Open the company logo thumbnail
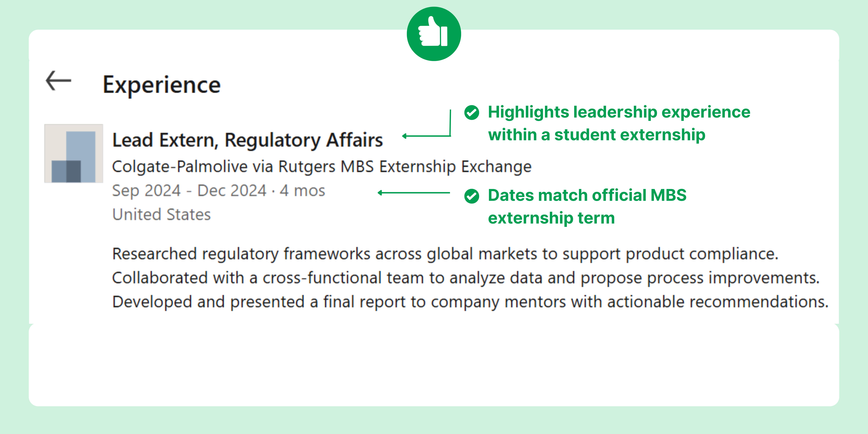Image resolution: width=868 pixels, height=434 pixels. tap(73, 153)
